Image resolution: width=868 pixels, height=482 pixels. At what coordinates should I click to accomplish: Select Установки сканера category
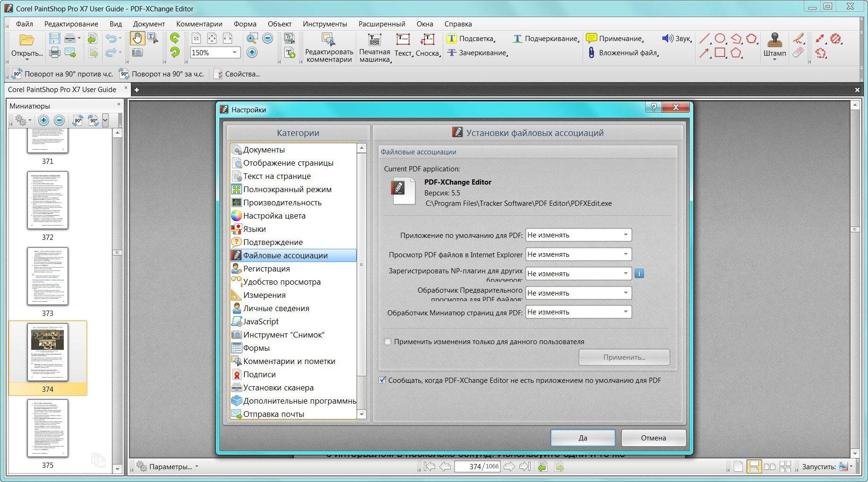click(x=293, y=387)
